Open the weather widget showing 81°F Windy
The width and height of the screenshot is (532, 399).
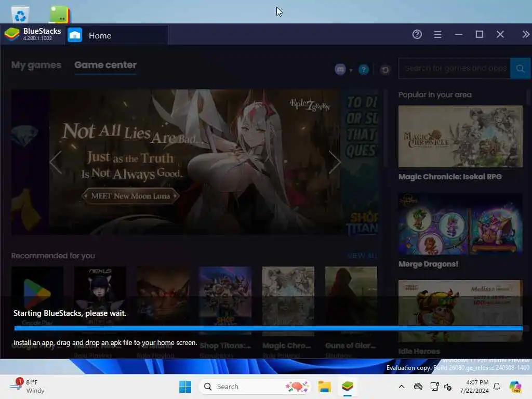[x=27, y=387]
